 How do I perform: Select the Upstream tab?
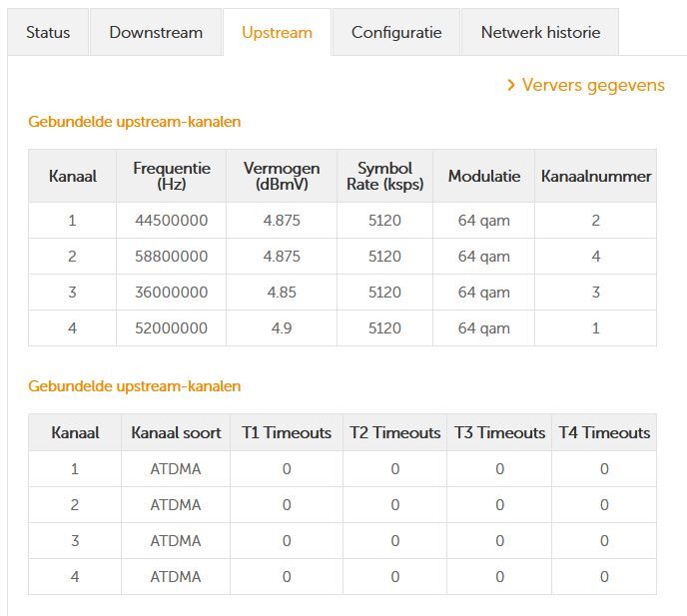[277, 32]
